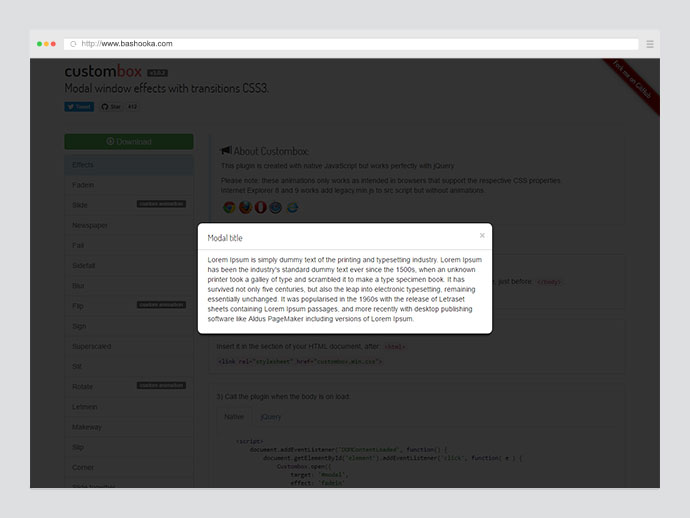Select the Effects sidebar header
This screenshot has height=518, width=690.
[x=129, y=165]
